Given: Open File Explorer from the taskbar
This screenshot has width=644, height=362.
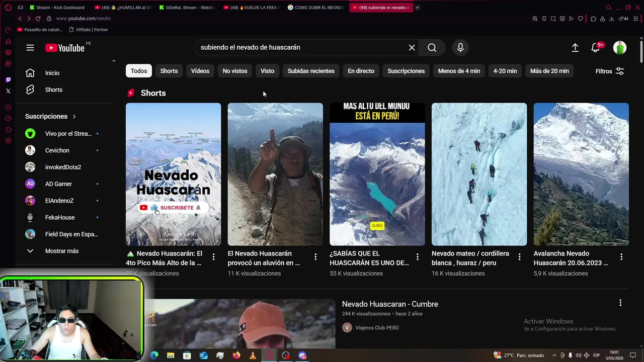Looking at the screenshot, I should click(171, 355).
